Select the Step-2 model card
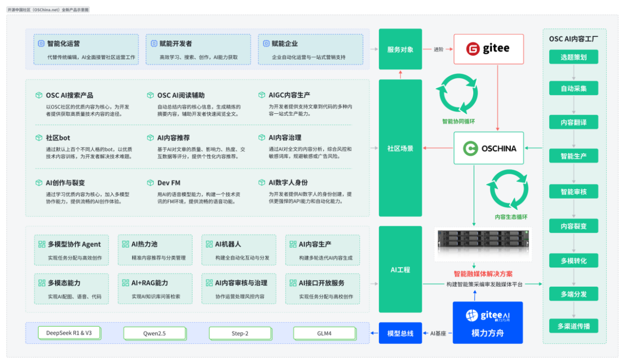This screenshot has width=625, height=364. [240, 333]
